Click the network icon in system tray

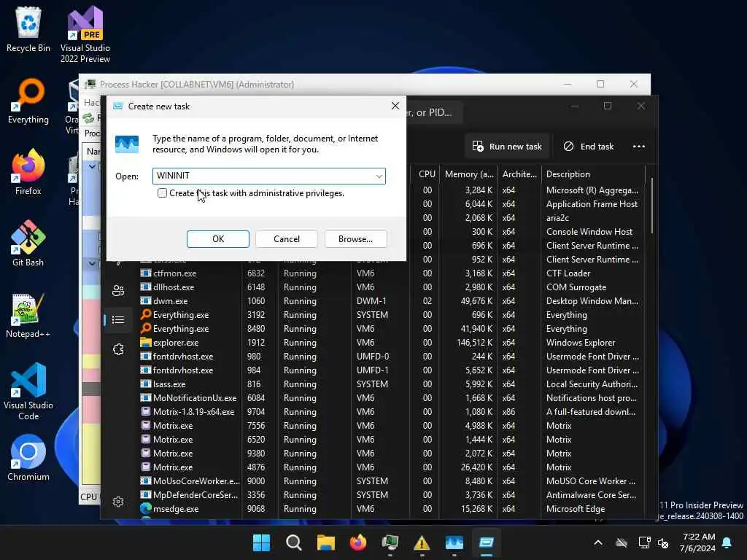tap(644, 542)
